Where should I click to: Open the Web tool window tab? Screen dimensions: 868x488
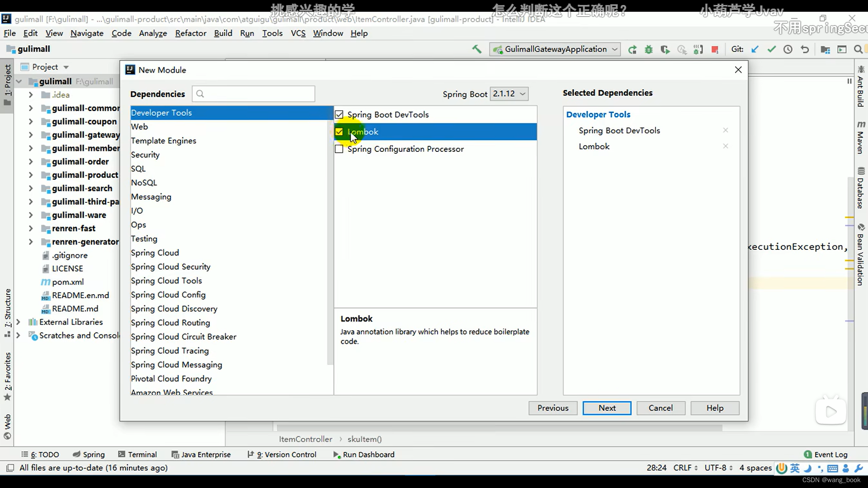pyautogui.click(x=8, y=427)
